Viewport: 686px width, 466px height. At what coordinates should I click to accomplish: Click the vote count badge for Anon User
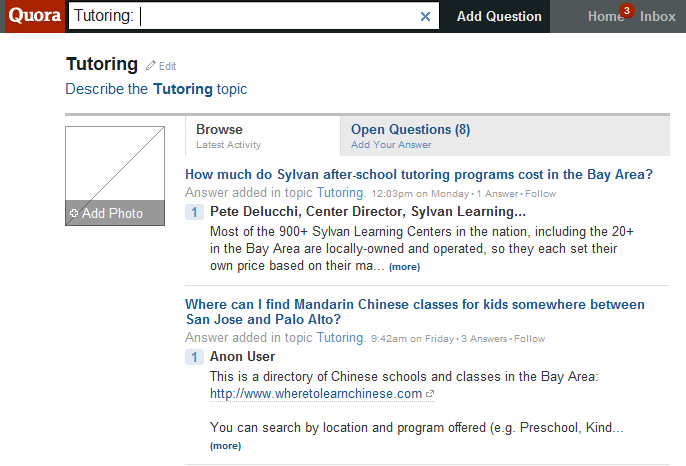click(x=194, y=357)
